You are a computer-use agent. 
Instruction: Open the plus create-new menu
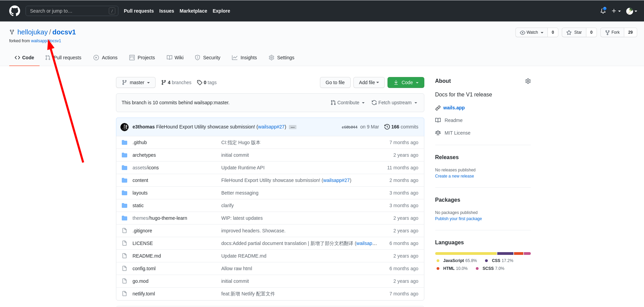pyautogui.click(x=616, y=11)
